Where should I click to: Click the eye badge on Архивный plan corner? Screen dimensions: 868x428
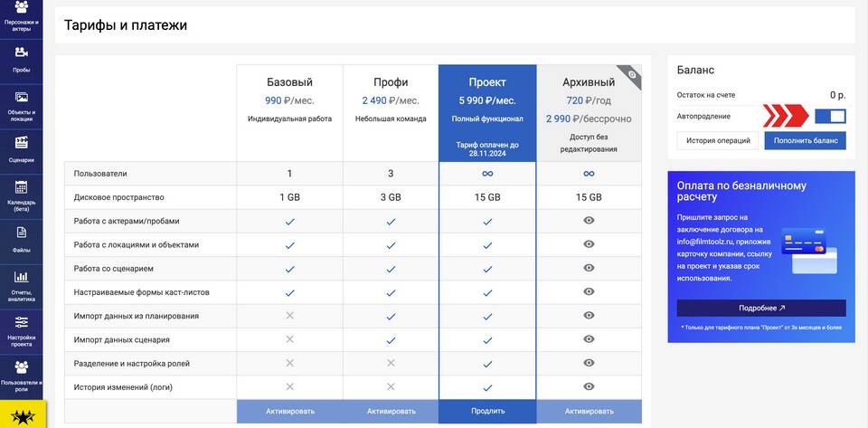(633, 73)
